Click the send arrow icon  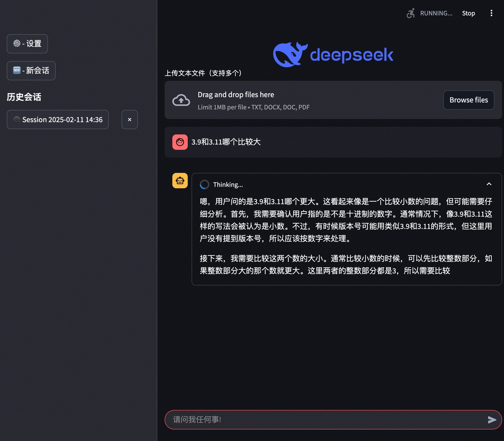click(492, 420)
